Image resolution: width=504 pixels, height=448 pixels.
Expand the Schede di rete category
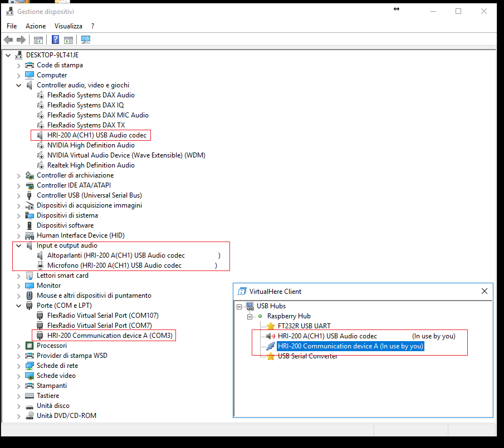(18, 366)
